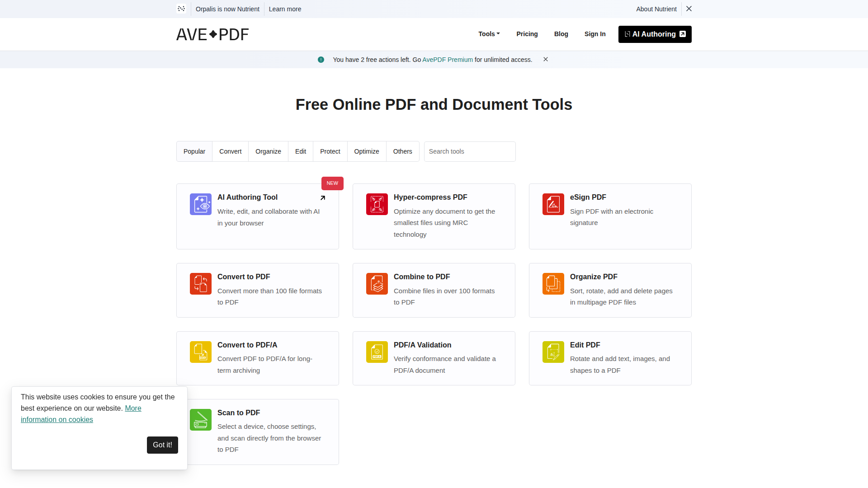Viewport: 868px width, 488px height.
Task: Open the PDF/A Validation title
Action: click(422, 345)
